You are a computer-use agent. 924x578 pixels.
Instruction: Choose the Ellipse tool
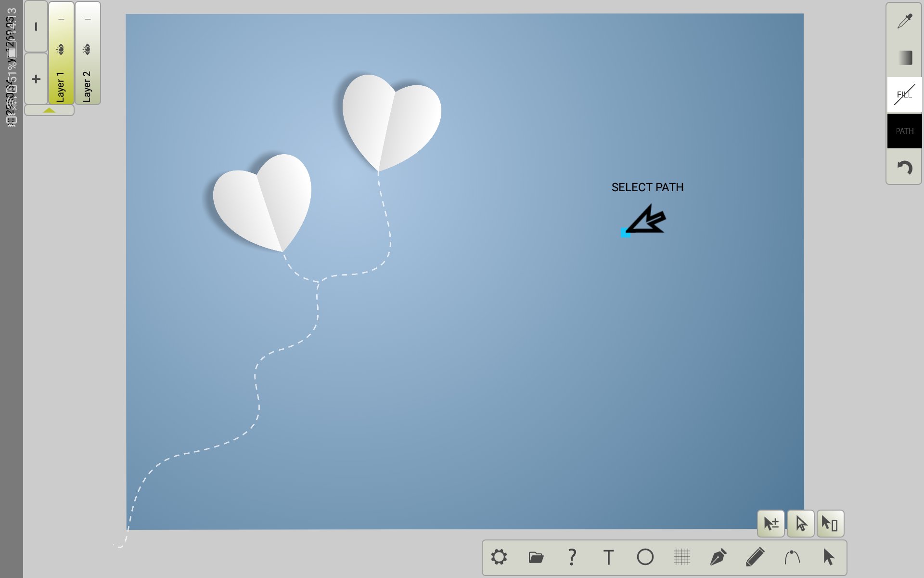click(x=645, y=557)
